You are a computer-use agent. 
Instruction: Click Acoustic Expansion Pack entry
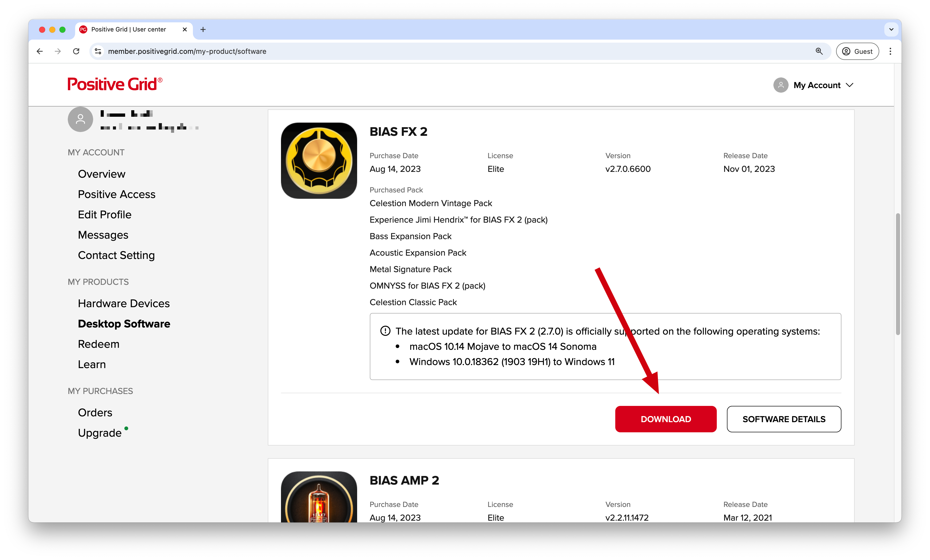click(418, 253)
